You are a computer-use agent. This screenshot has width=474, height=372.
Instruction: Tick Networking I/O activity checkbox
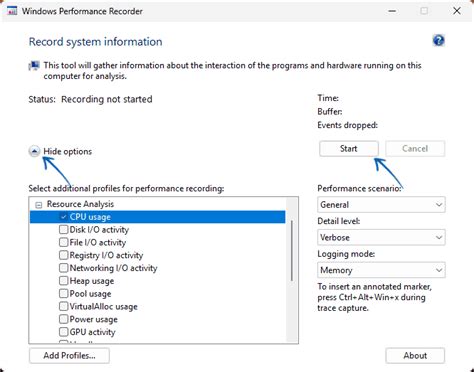pos(63,268)
